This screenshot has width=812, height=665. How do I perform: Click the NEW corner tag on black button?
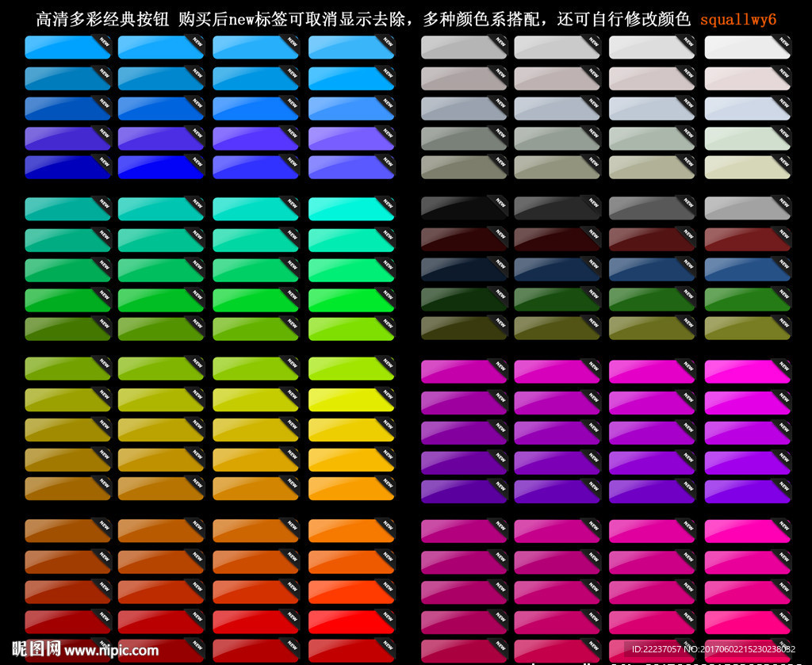500,204
